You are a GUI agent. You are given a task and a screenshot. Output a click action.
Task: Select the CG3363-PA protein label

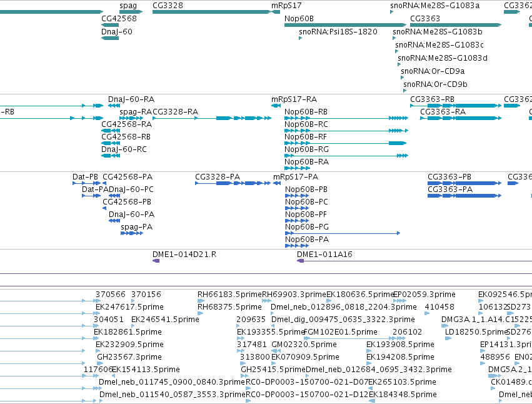coord(450,189)
